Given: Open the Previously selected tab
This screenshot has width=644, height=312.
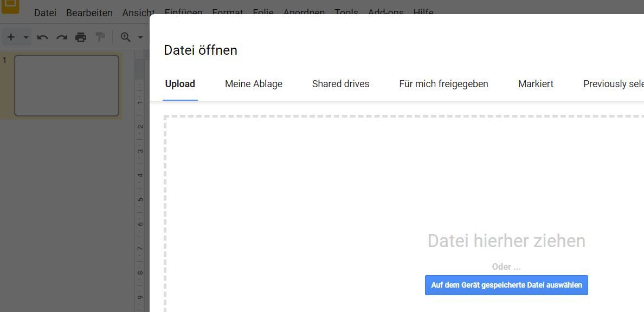Looking at the screenshot, I should (x=614, y=84).
